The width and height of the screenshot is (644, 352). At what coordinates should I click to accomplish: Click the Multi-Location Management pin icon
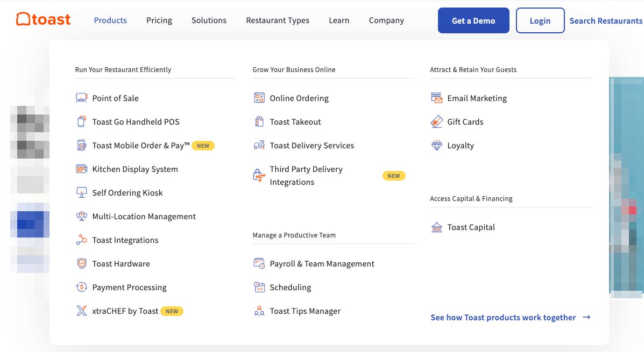point(81,216)
